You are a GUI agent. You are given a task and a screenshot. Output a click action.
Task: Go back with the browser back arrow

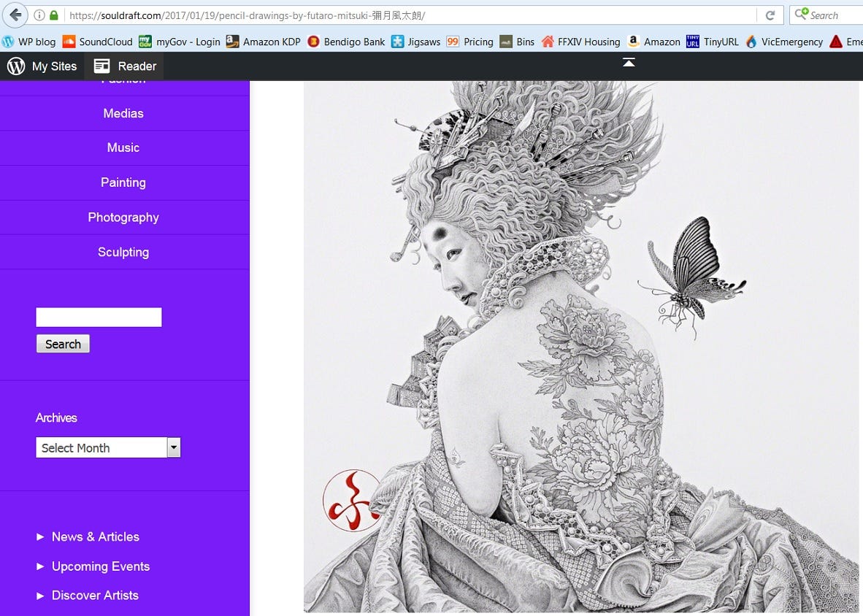tap(15, 15)
